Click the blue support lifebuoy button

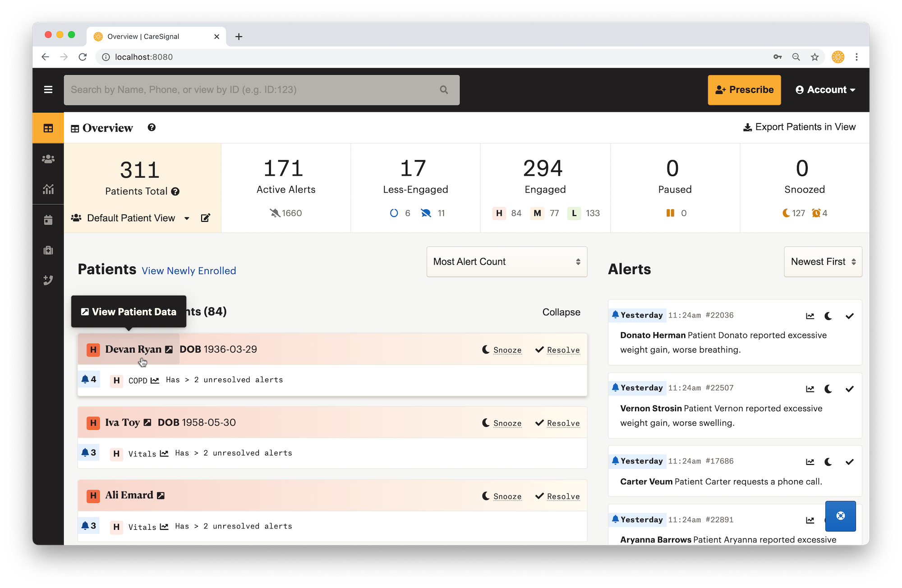(x=841, y=516)
